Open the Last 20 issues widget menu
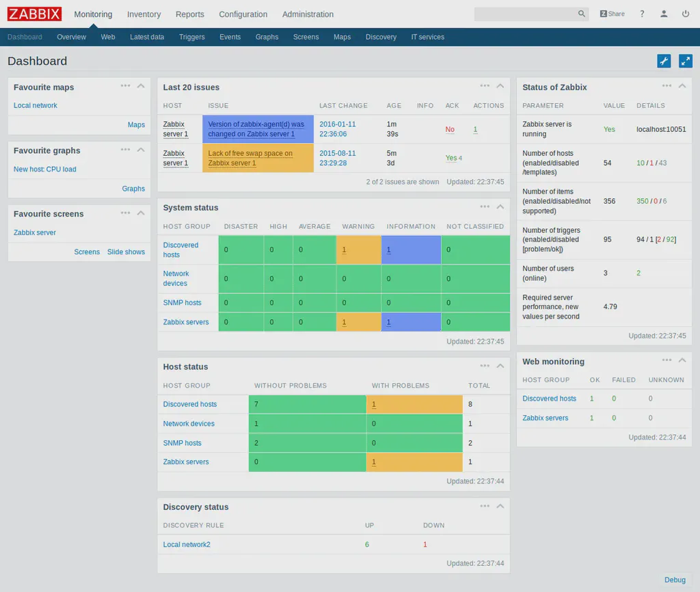Screen dimensions: 700x592 point(485,86)
